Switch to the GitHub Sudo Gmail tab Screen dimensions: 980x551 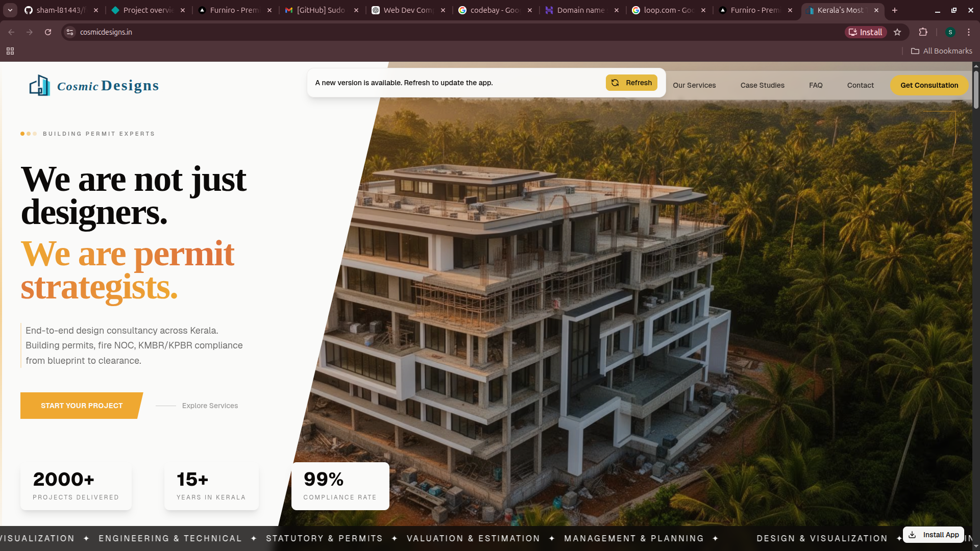click(322, 10)
